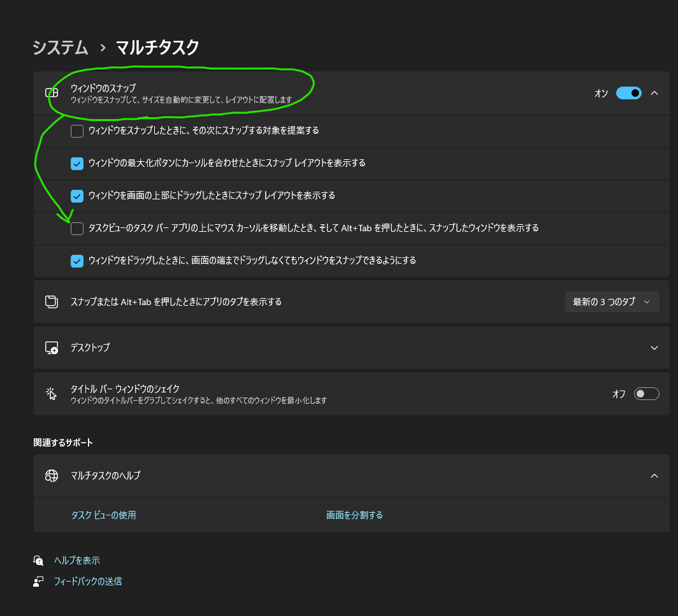Click the フィードバックの送信 feedback icon
The width and height of the screenshot is (678, 616).
click(39, 581)
